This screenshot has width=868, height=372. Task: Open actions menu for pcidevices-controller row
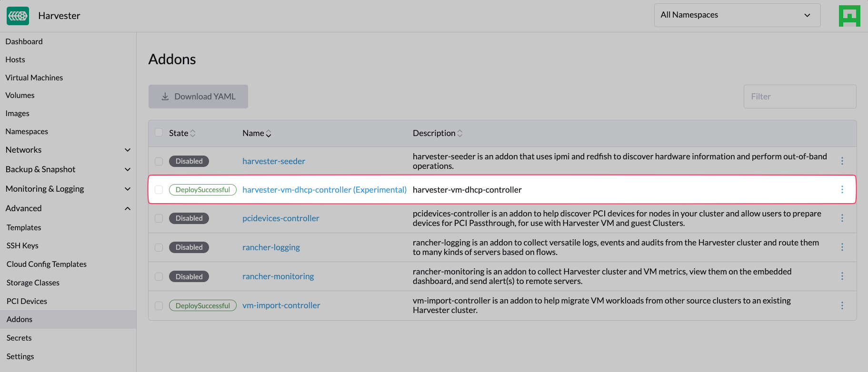[842, 218]
